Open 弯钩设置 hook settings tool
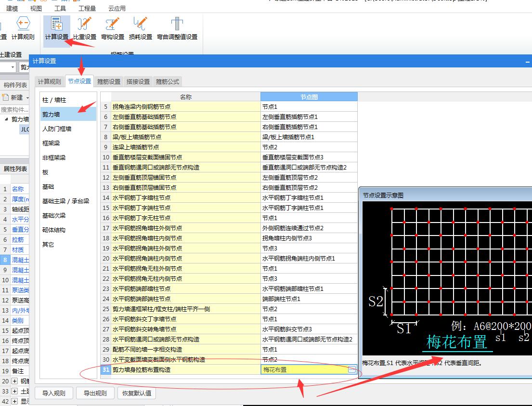This screenshot has height=406, width=532. (113, 29)
